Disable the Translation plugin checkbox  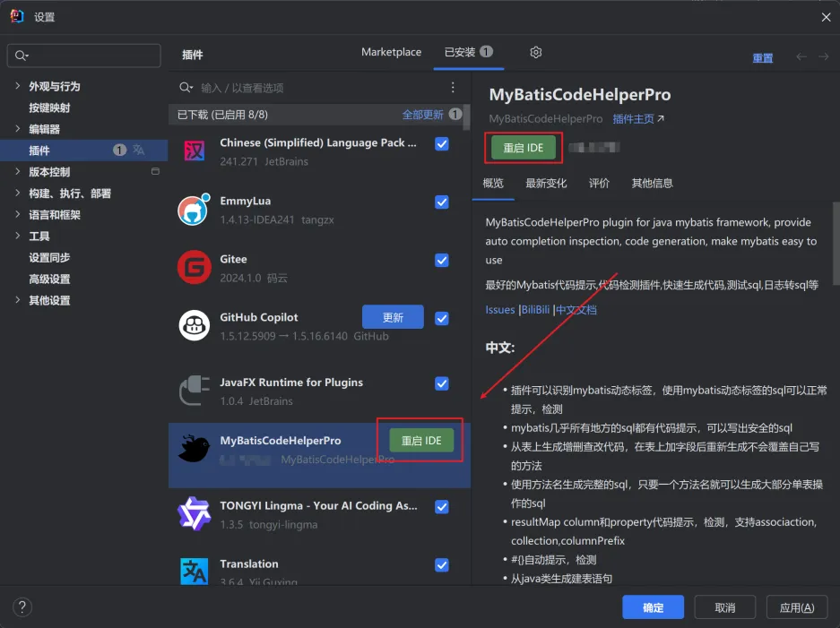coord(442,565)
